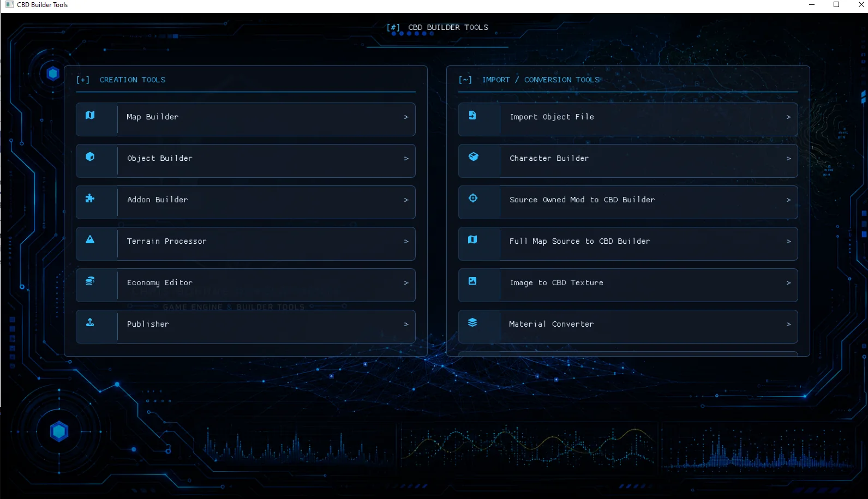Click the arrow on the Character Builder row
This screenshot has height=499, width=868.
(788, 159)
